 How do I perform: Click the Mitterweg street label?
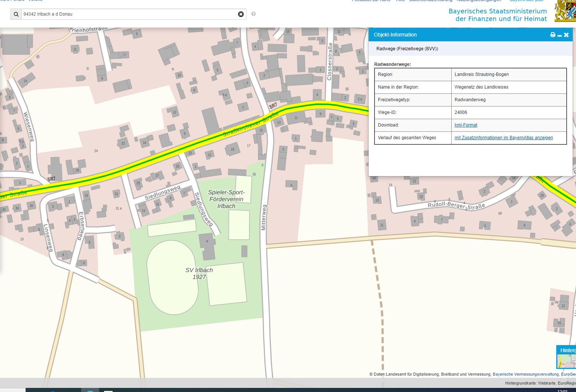coord(264,217)
